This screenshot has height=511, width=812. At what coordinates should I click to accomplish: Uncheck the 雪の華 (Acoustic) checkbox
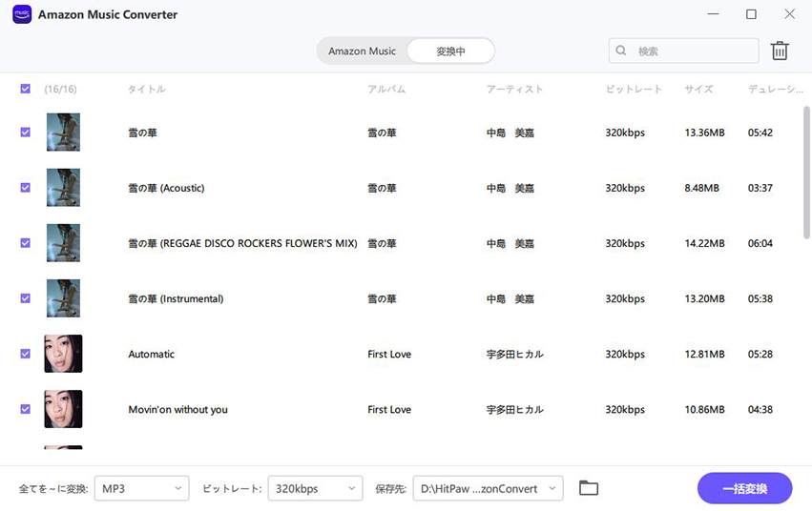(x=26, y=187)
